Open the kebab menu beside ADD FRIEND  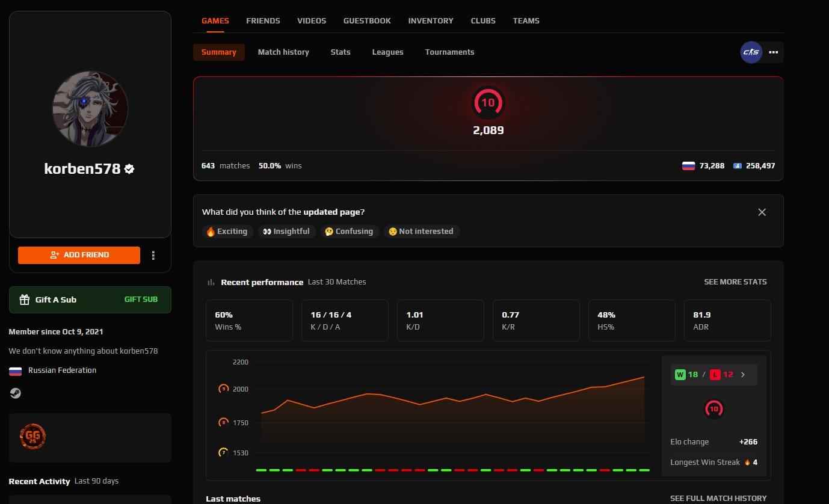153,255
